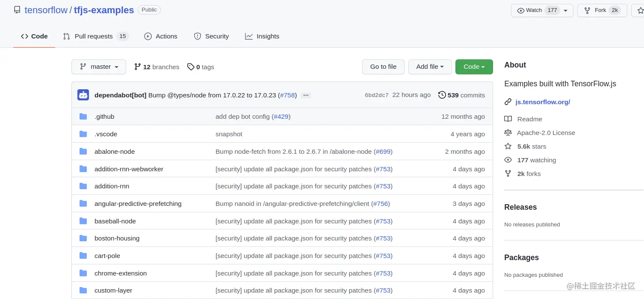This screenshot has height=299, width=644.
Task: Click the dependabot avatar icon
Action: point(83,95)
